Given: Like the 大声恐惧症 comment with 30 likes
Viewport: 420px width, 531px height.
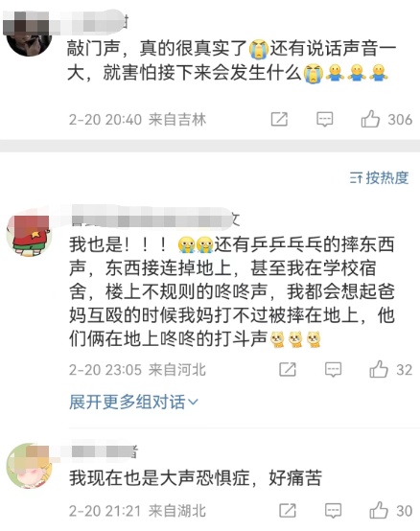Looking at the screenshot, I should coord(379,510).
